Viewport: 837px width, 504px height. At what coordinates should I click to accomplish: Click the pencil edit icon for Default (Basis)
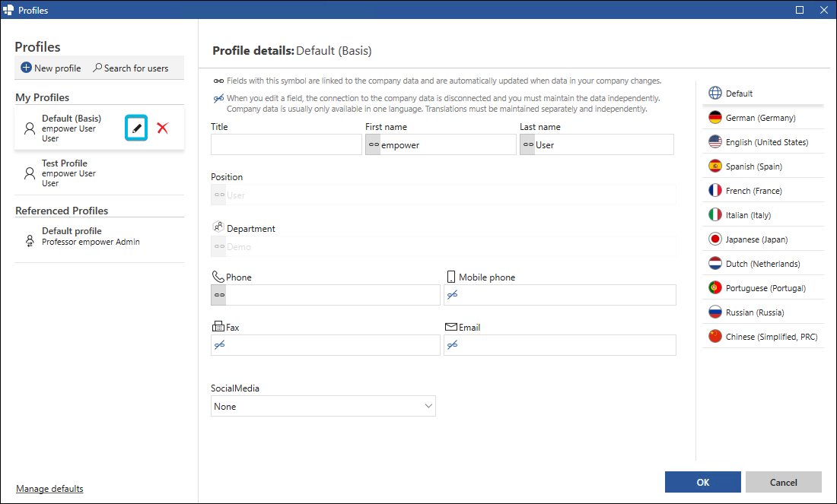pyautogui.click(x=136, y=128)
